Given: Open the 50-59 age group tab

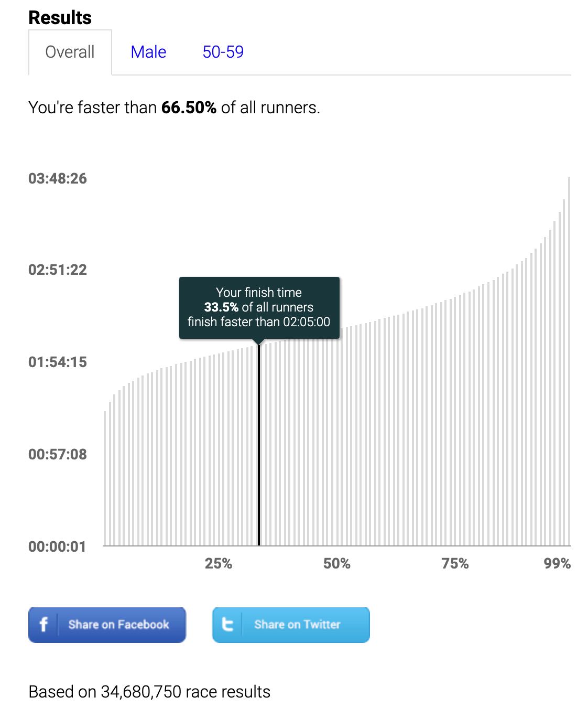Looking at the screenshot, I should (223, 52).
